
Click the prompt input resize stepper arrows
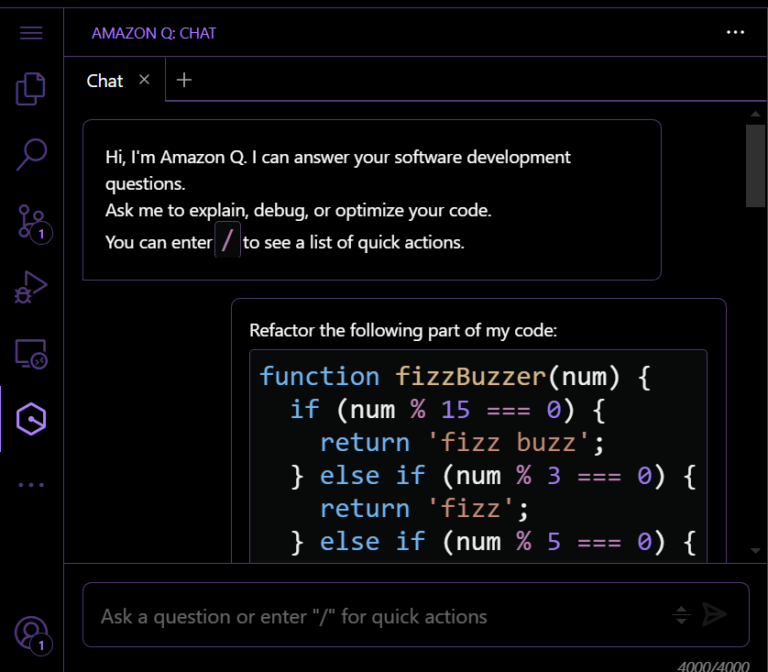click(681, 615)
